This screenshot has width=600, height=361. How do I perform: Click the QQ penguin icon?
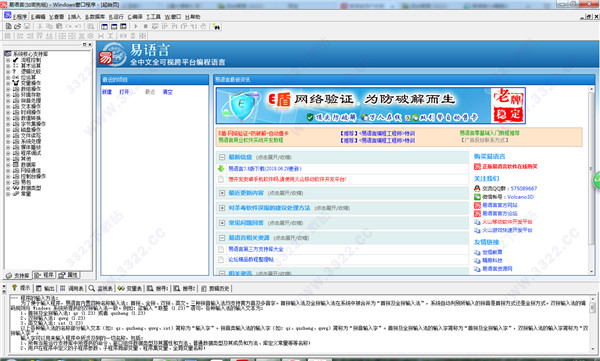coord(477,188)
